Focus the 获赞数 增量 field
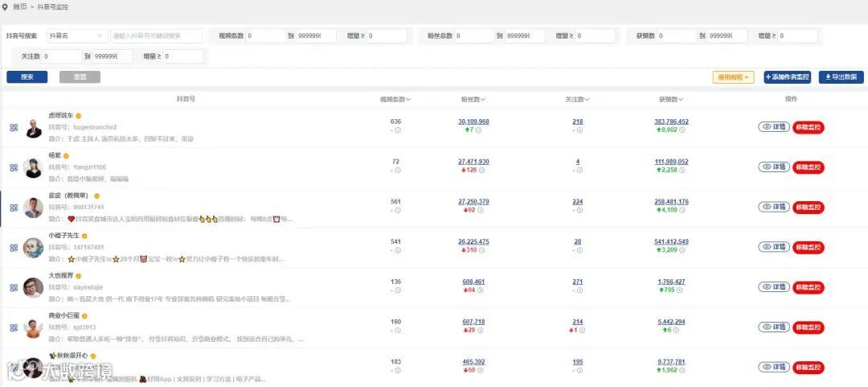Screen dimensions: 868x387 [798, 36]
